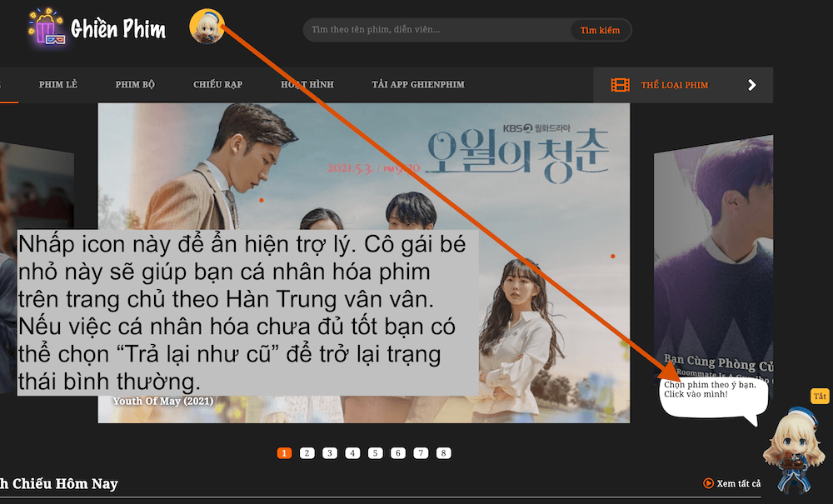
Task: Click the play icon next to Xem tất cả
Action: click(708, 483)
